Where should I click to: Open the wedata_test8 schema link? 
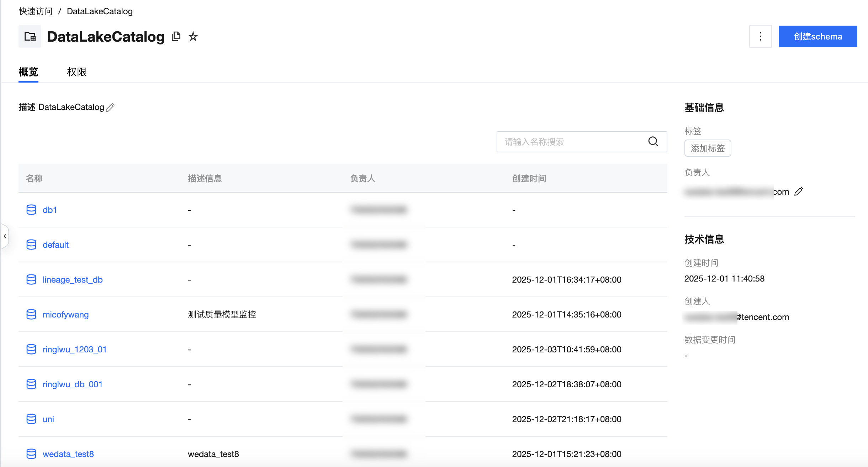point(68,454)
